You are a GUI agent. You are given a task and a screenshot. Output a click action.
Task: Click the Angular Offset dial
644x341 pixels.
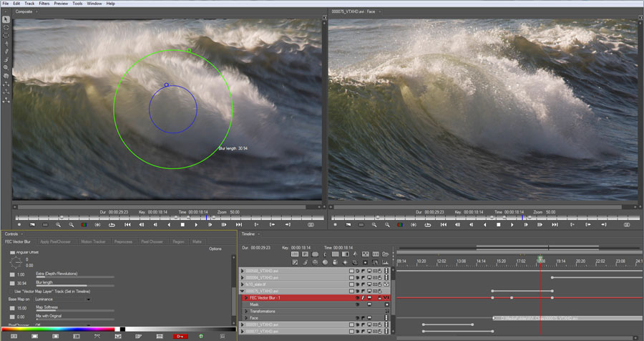16,262
